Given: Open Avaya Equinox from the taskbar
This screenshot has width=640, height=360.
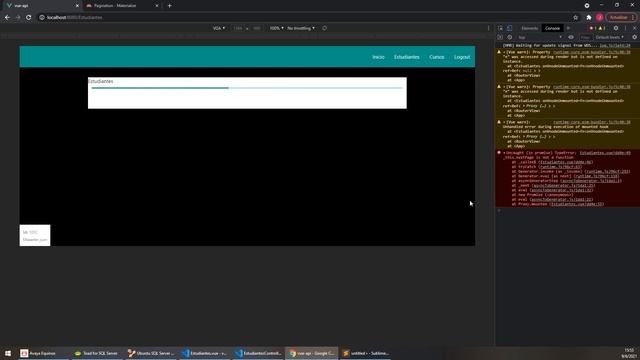Looking at the screenshot, I should (x=41, y=353).
